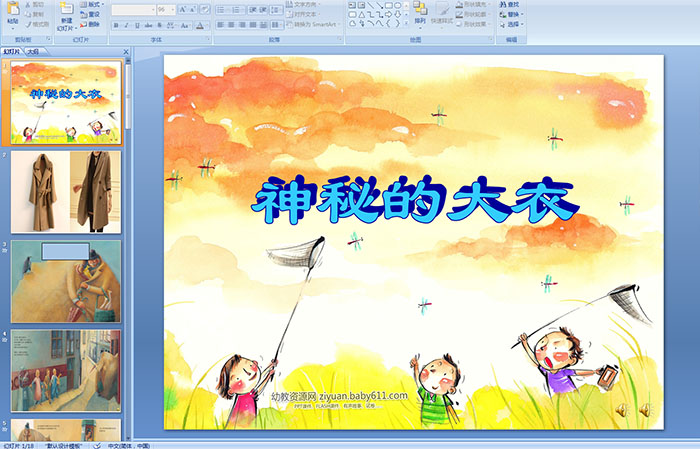This screenshot has height=449, width=700.
Task: Increase font size with the large A
Action: coord(183,9)
